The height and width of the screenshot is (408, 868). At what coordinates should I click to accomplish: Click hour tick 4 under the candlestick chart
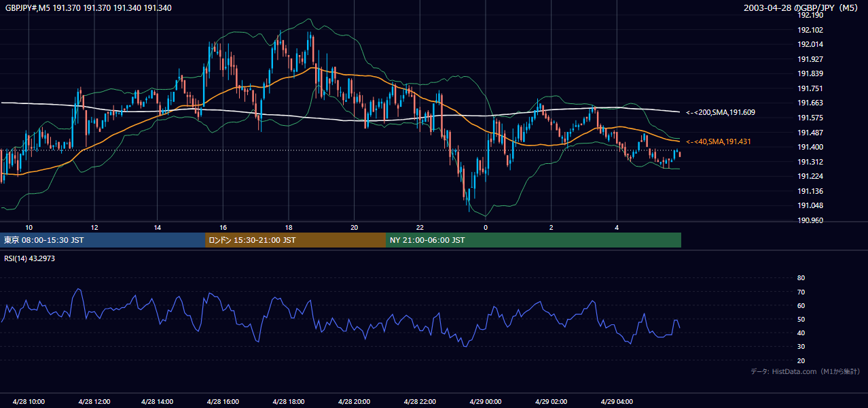(x=617, y=227)
